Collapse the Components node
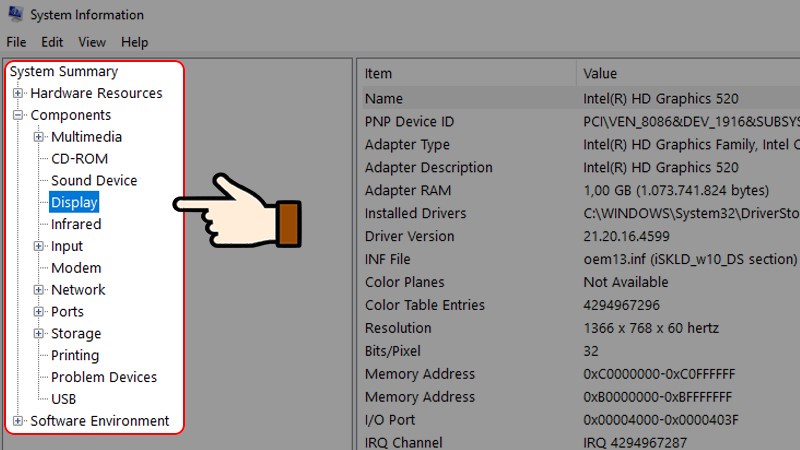This screenshot has width=800, height=450. [18, 115]
